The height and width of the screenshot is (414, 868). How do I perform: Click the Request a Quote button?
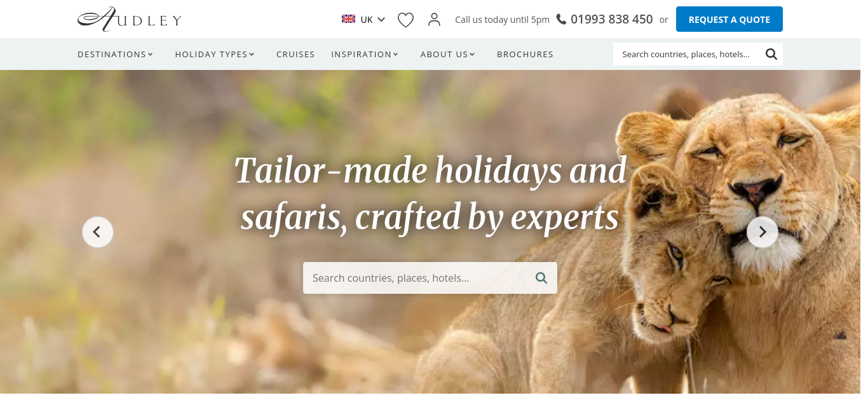[x=729, y=19]
